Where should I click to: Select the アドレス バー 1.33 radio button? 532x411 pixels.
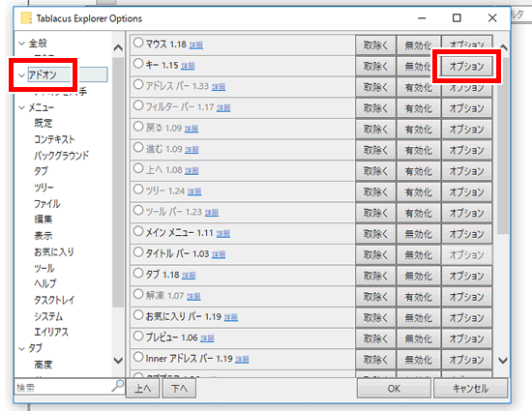coord(138,85)
